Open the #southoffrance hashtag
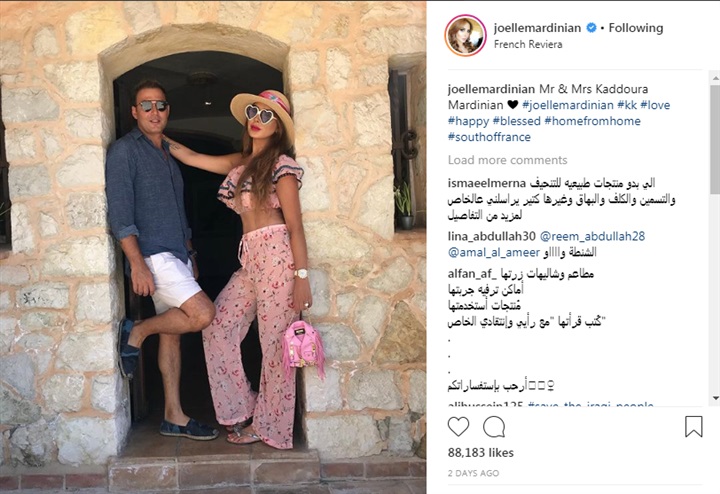The width and height of the screenshot is (720, 494). pyautogui.click(x=489, y=137)
